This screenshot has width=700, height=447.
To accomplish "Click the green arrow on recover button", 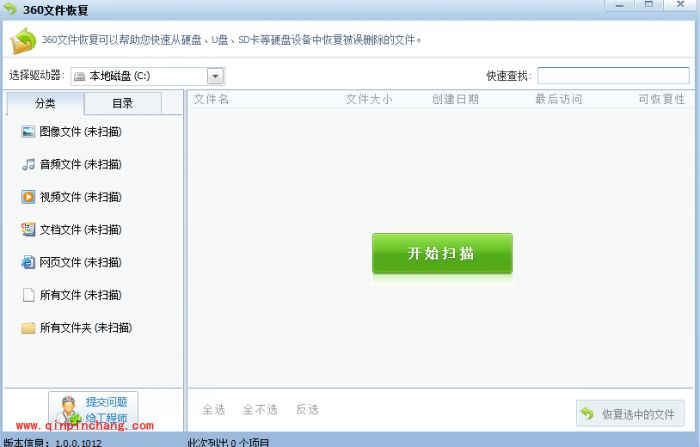I will coord(588,414).
